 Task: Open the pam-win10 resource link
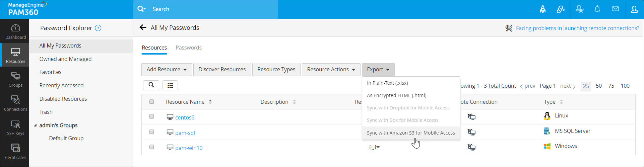click(x=189, y=148)
